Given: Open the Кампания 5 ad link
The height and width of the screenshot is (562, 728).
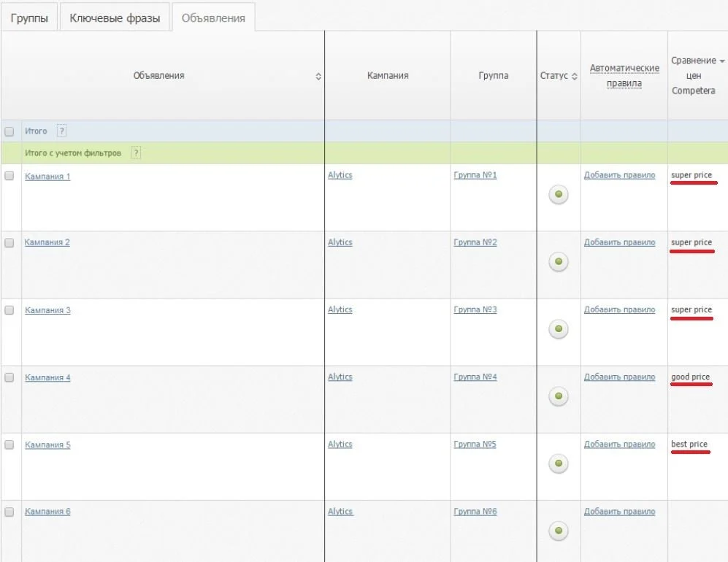Looking at the screenshot, I should pos(47,444).
